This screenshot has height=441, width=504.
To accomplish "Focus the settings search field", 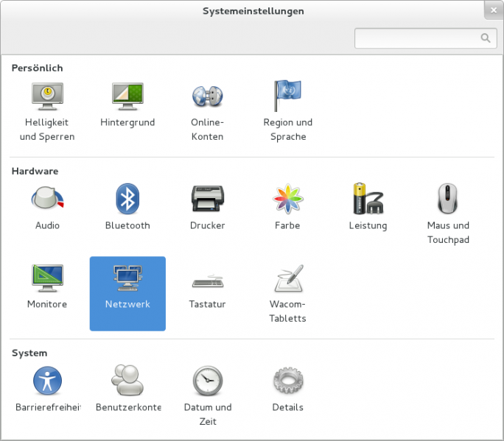I will coord(426,38).
